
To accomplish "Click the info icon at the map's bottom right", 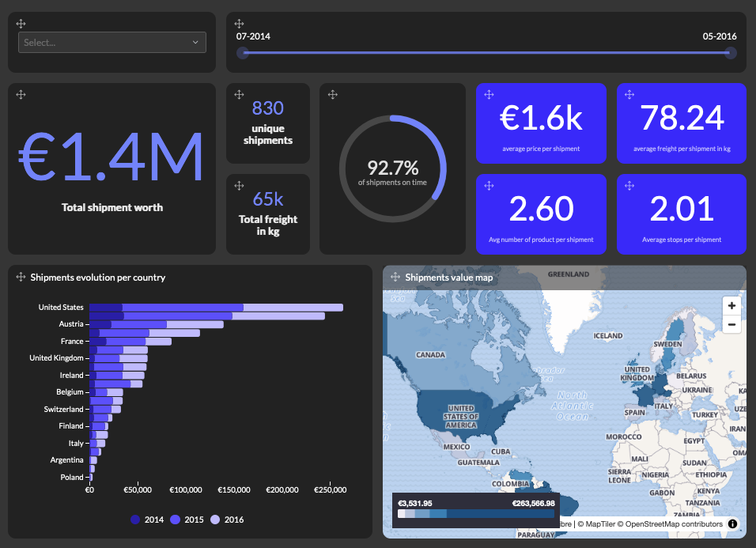I will tap(732, 523).
